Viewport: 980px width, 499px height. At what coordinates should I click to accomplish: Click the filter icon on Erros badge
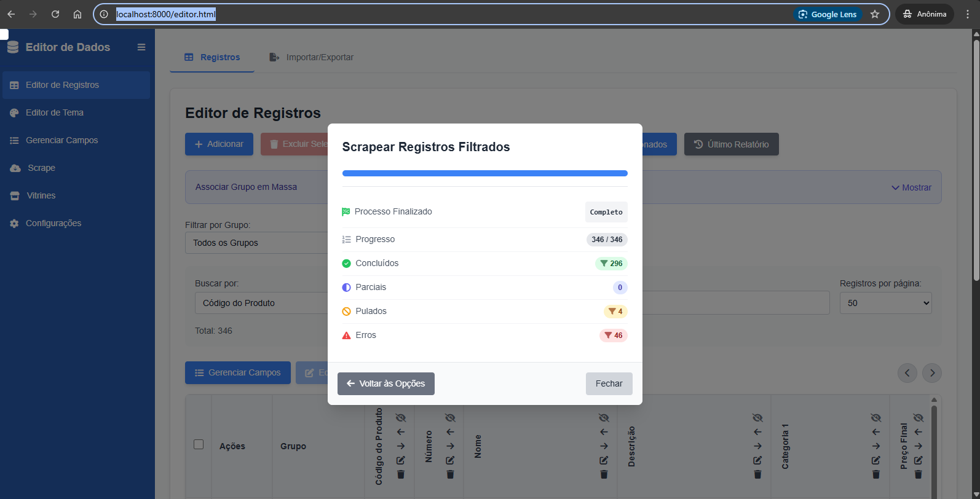click(608, 336)
